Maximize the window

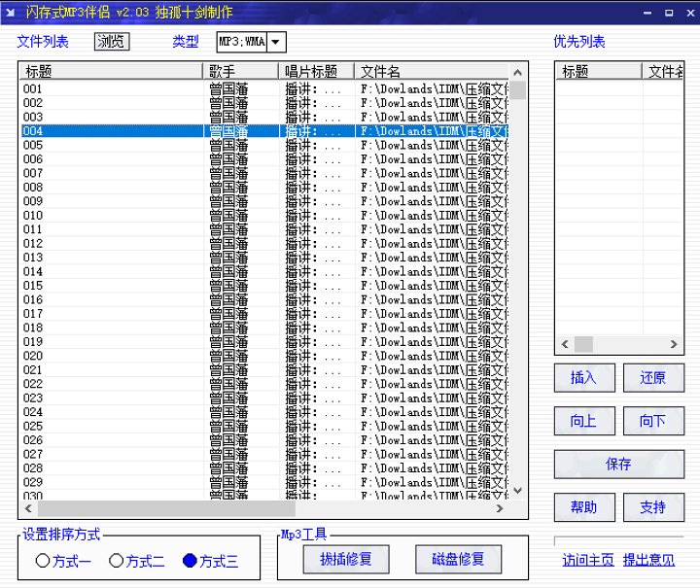[x=669, y=13]
